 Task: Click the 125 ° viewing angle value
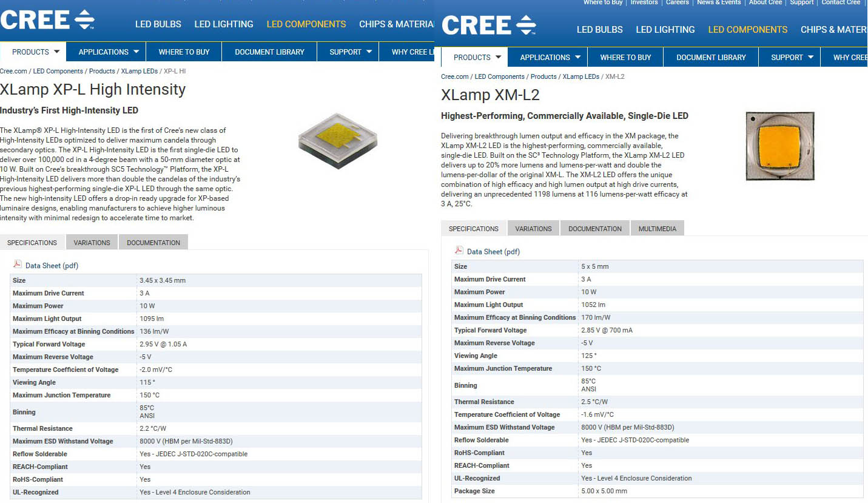[x=589, y=356]
